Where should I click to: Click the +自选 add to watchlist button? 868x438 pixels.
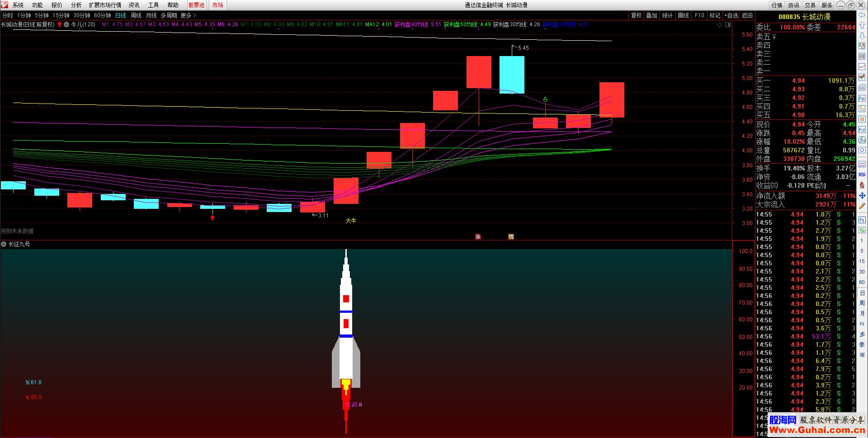pyautogui.click(x=731, y=15)
